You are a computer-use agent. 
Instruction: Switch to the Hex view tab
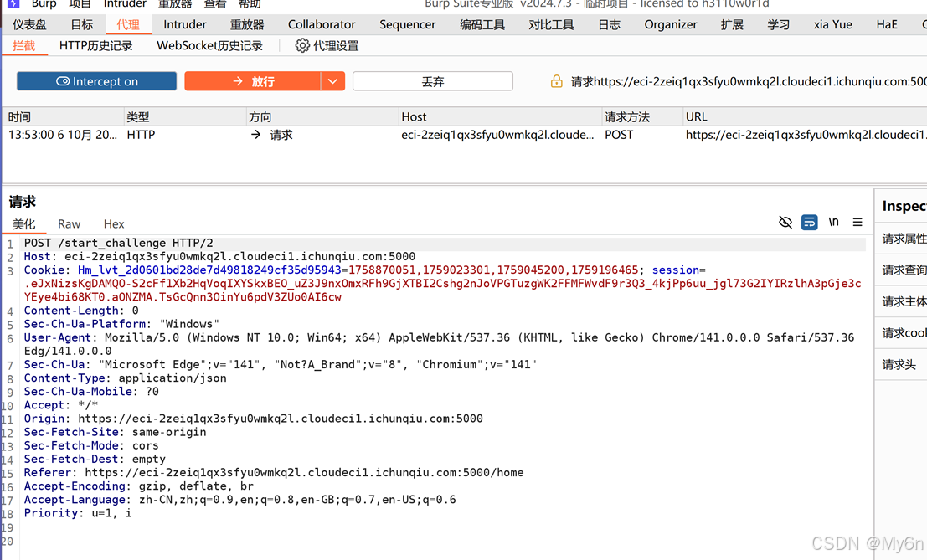pyautogui.click(x=114, y=223)
